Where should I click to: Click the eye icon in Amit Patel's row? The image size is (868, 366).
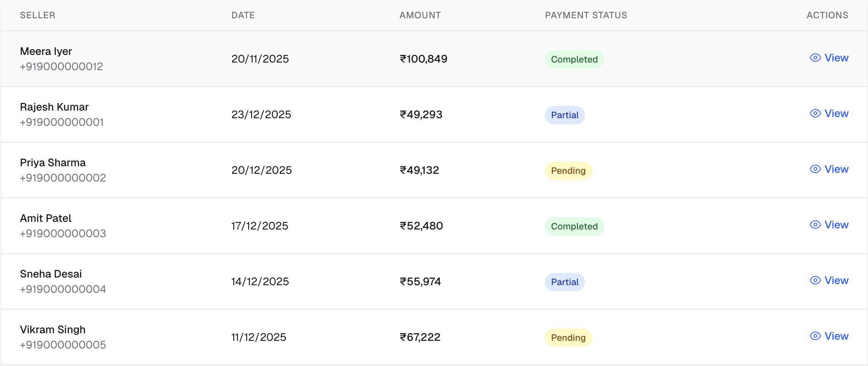coord(815,225)
